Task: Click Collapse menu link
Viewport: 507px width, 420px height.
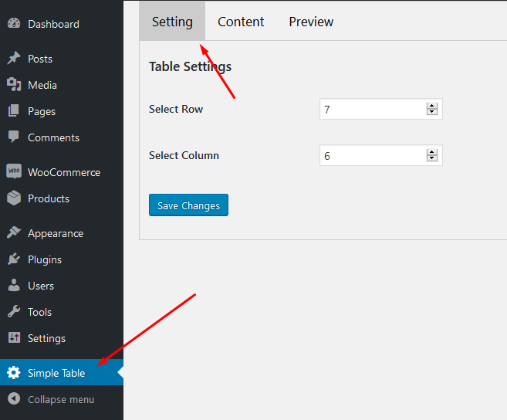Action: pyautogui.click(x=62, y=399)
